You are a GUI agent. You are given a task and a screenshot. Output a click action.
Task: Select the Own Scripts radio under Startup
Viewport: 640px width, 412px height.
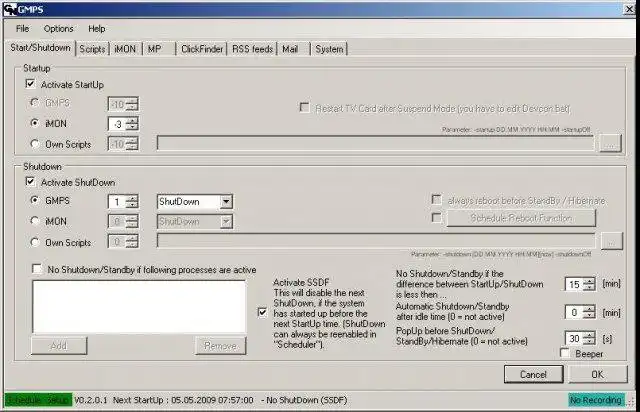35,144
